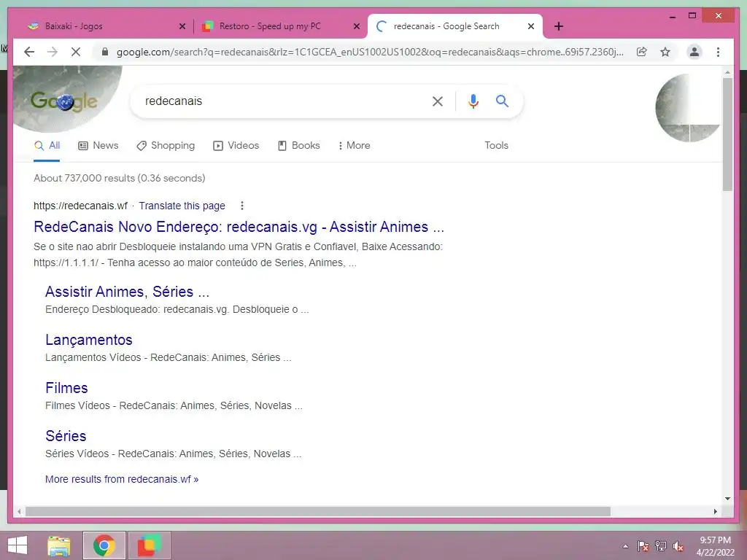Screen dimensions: 747x560
Task: Open RedeCanais Novo Endereço result
Action: (239, 227)
